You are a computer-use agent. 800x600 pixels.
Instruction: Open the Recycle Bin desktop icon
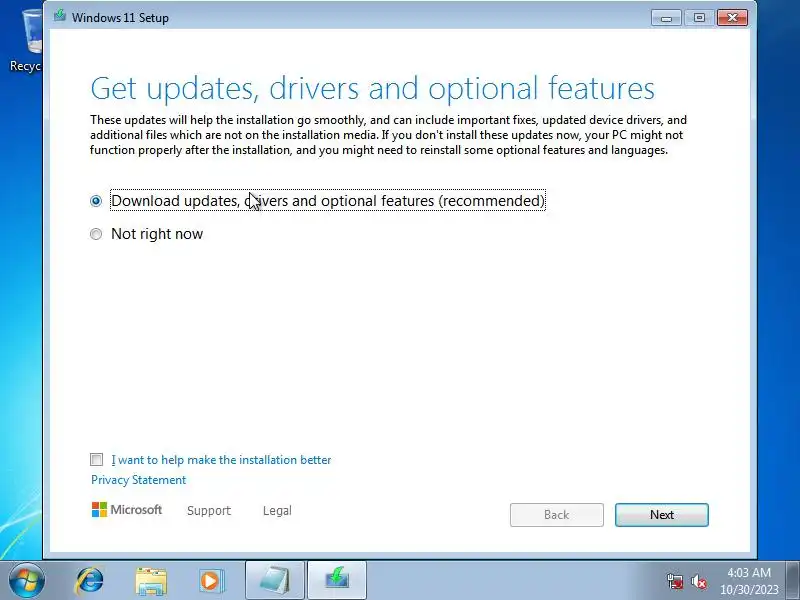pyautogui.click(x=26, y=41)
